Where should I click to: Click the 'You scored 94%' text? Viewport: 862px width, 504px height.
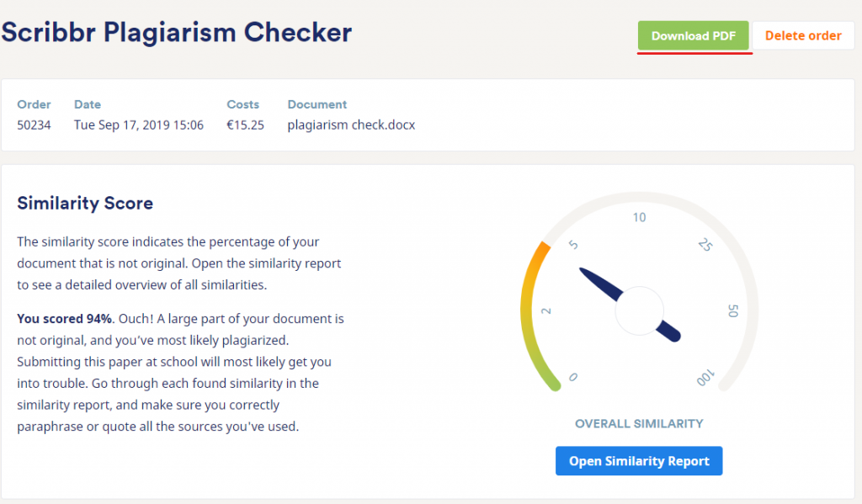[x=64, y=319]
